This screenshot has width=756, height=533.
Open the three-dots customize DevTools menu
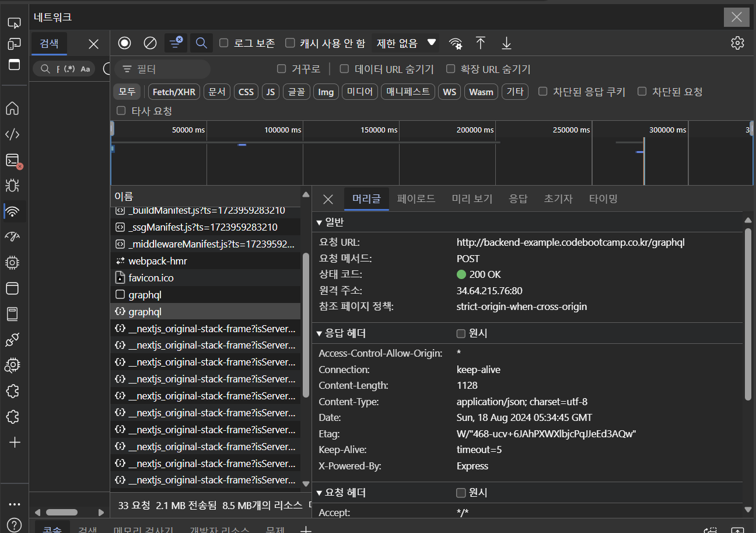coord(15,504)
